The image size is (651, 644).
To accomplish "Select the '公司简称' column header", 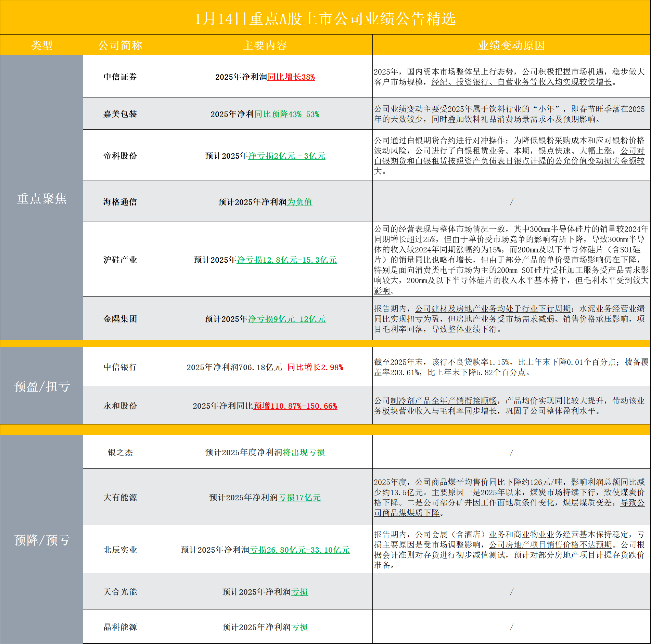I will (120, 45).
